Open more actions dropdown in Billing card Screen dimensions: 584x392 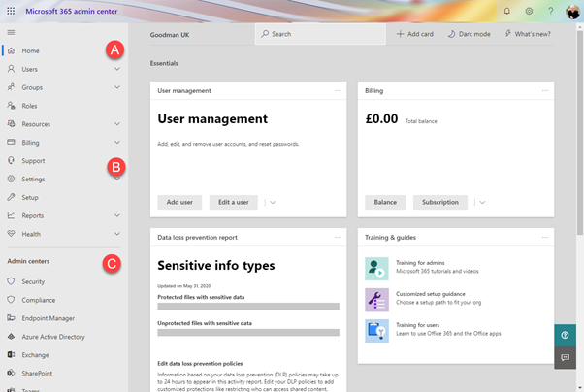(x=482, y=203)
